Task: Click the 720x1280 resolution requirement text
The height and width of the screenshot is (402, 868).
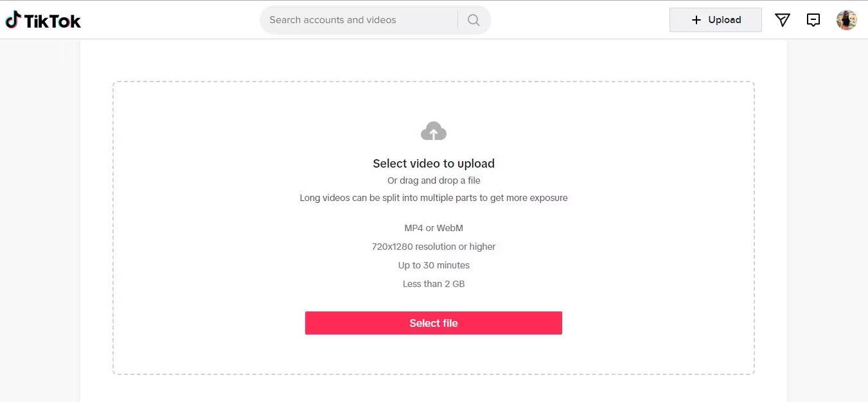Action: [434, 246]
